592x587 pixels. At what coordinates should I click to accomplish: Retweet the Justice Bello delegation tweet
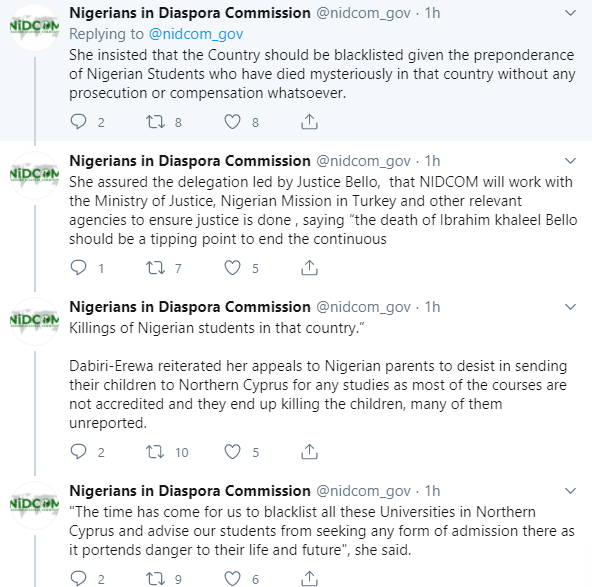(x=156, y=268)
